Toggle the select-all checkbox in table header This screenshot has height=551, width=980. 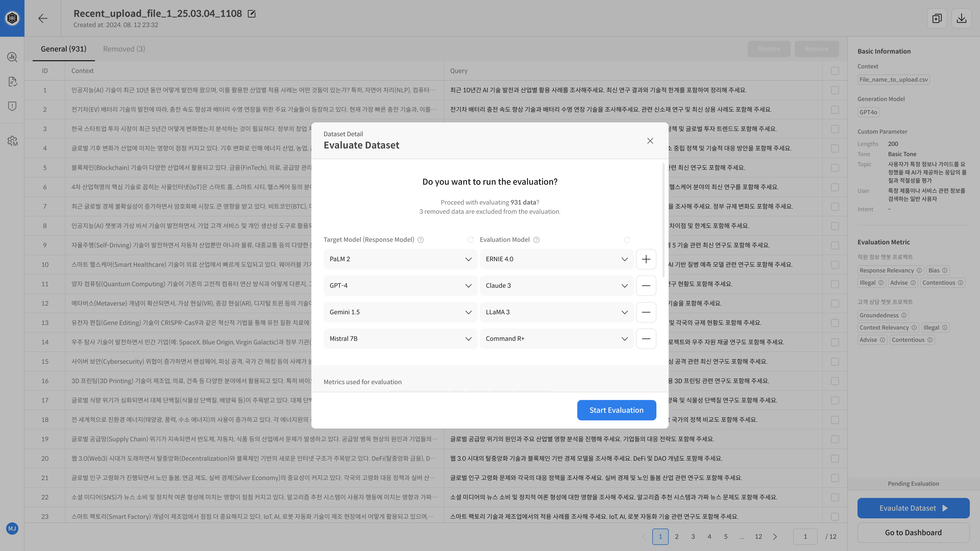tap(835, 71)
